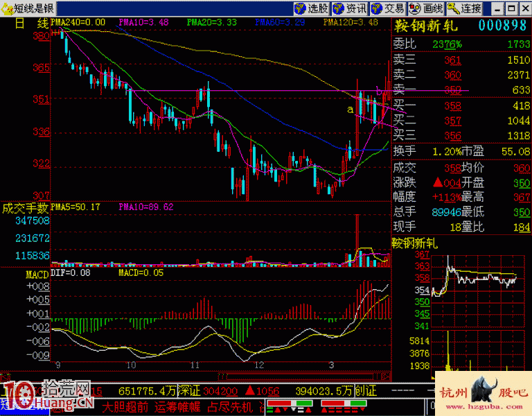532x416 pixels.
Task: Select the PMA120=3.48 moving average label
Action: click(x=351, y=22)
